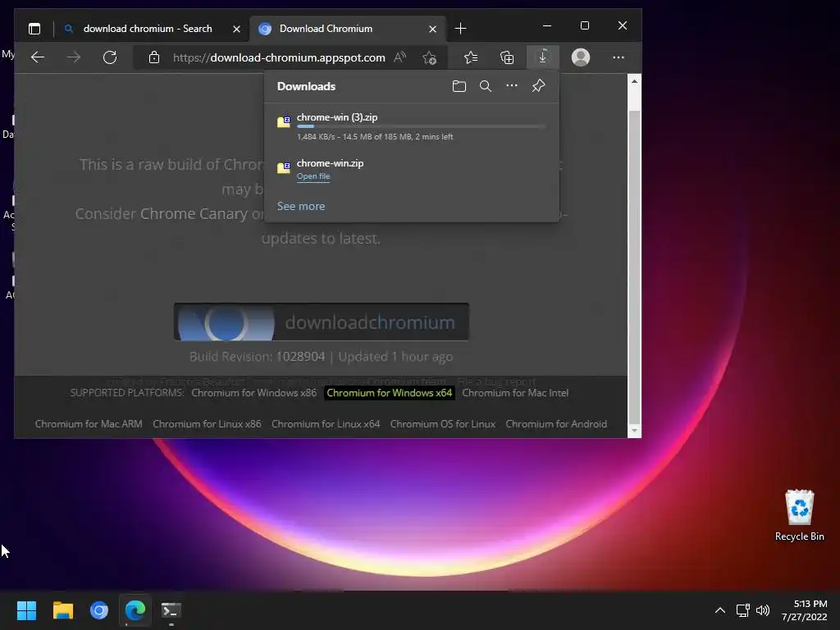Click the page scrollbar down arrow
Viewport: 840px width, 630px height.
click(634, 430)
